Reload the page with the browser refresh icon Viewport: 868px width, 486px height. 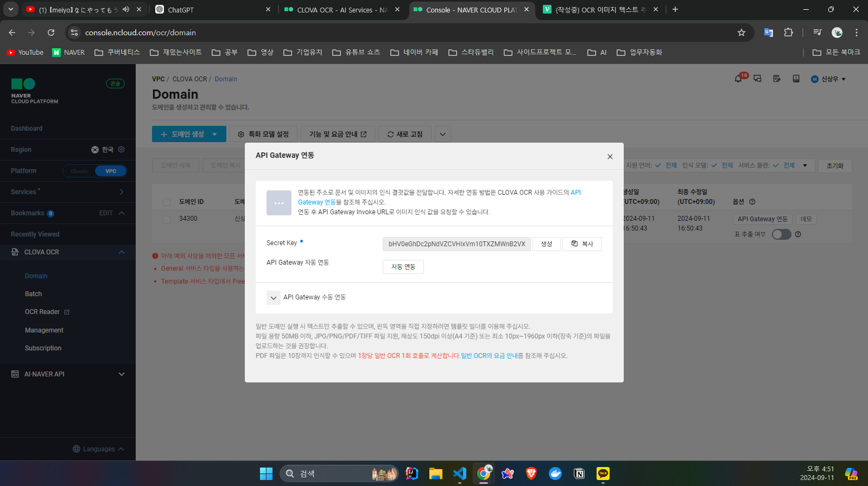pos(51,33)
